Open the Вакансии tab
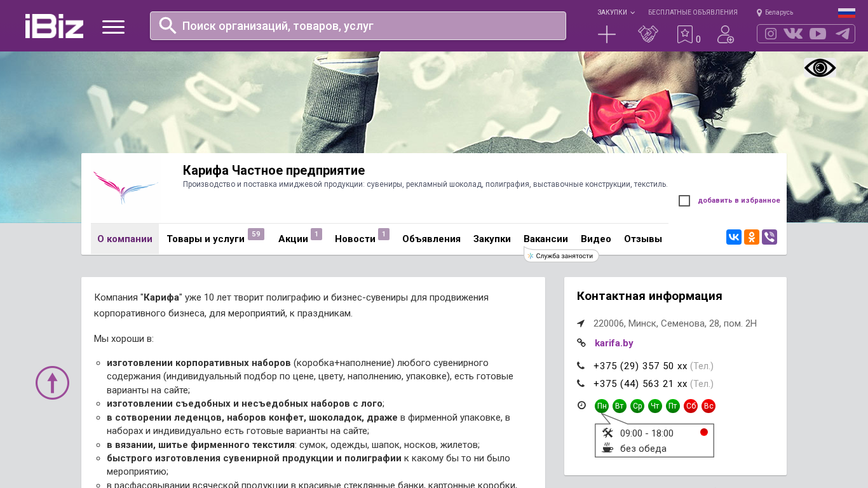This screenshot has height=488, width=868. point(546,239)
